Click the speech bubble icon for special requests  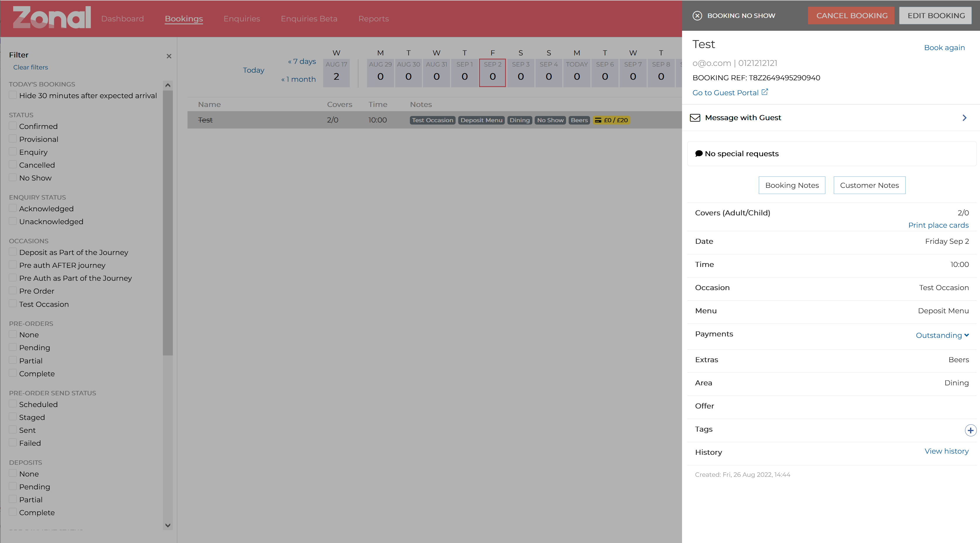click(698, 153)
